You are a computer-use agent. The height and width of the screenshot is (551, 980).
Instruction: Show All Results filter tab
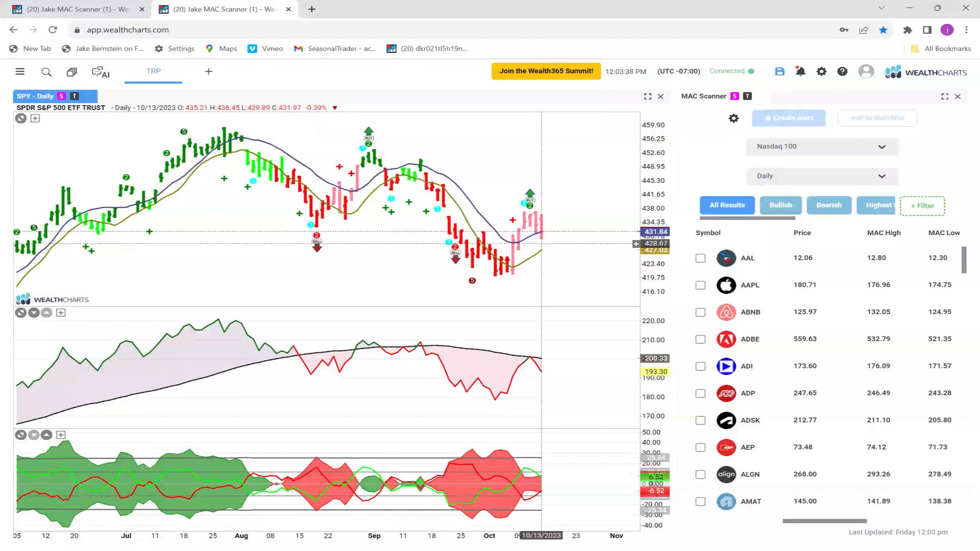(727, 205)
